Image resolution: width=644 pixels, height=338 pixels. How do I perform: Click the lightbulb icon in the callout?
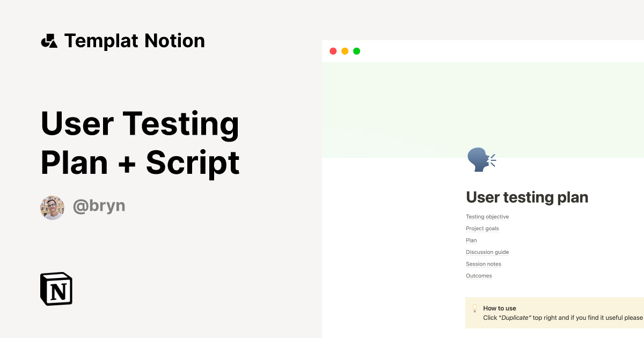tap(474, 308)
